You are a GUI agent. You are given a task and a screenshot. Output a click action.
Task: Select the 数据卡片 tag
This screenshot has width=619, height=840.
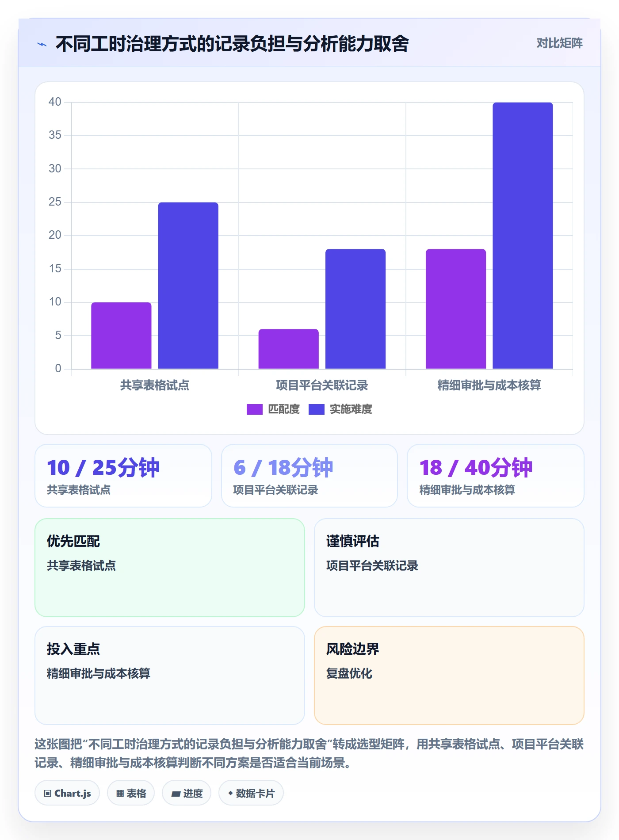[251, 793]
